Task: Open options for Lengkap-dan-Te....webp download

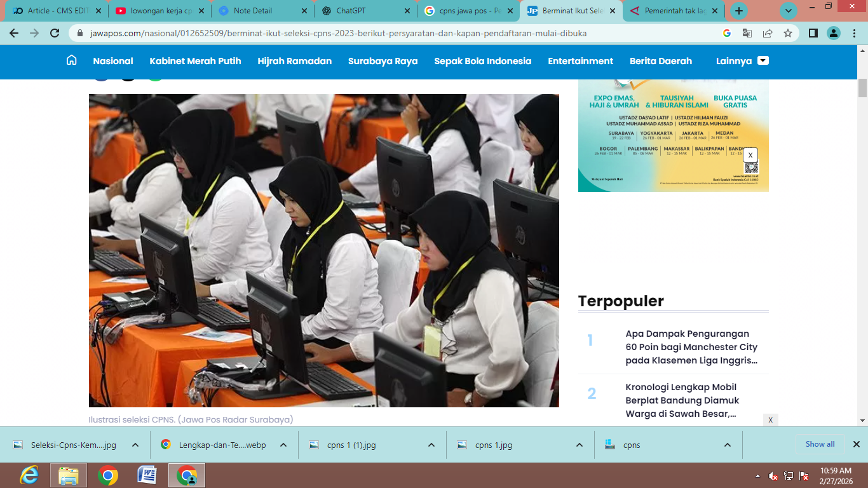Action: tap(283, 445)
